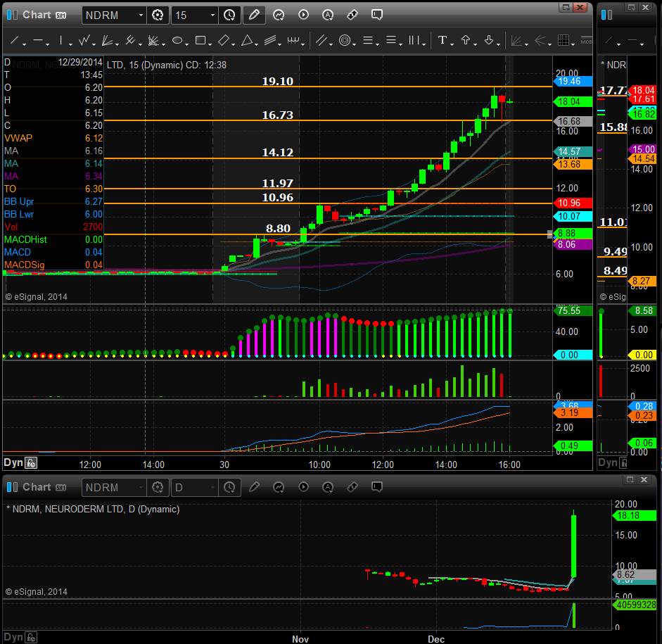
Task: Choose the text annotation tool
Action: click(x=443, y=40)
